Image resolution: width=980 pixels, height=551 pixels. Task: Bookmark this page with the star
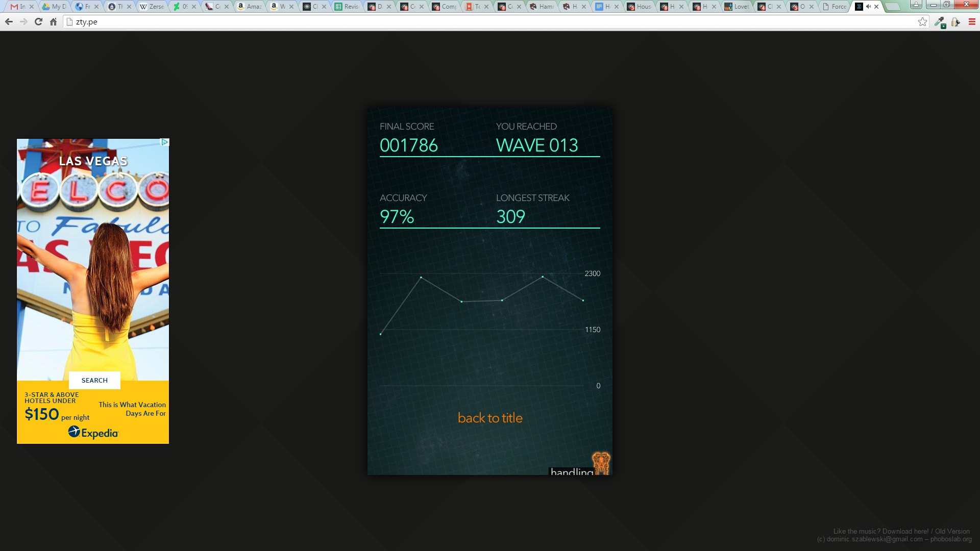[922, 22]
